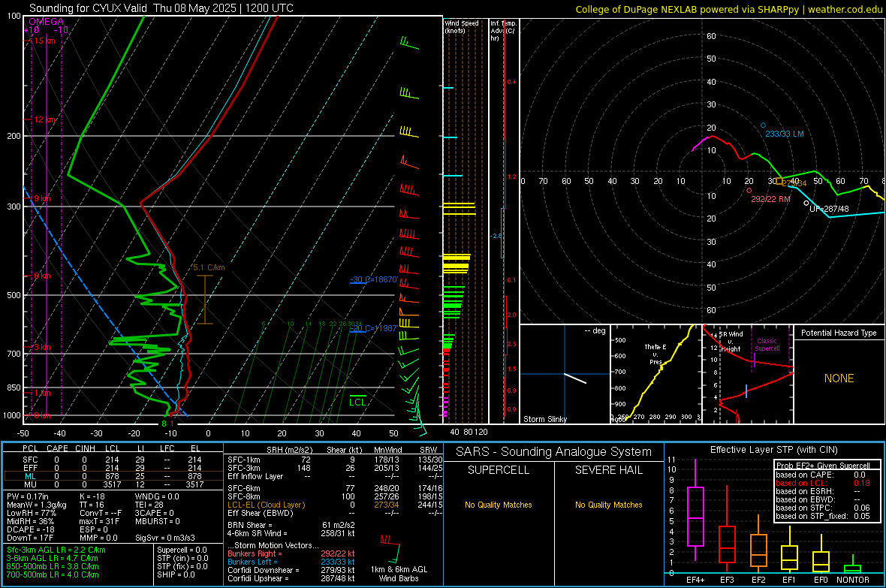The width and height of the screenshot is (886, 588).
Task: Click the red 'based on LCL: 0.19' line
Action: [823, 483]
